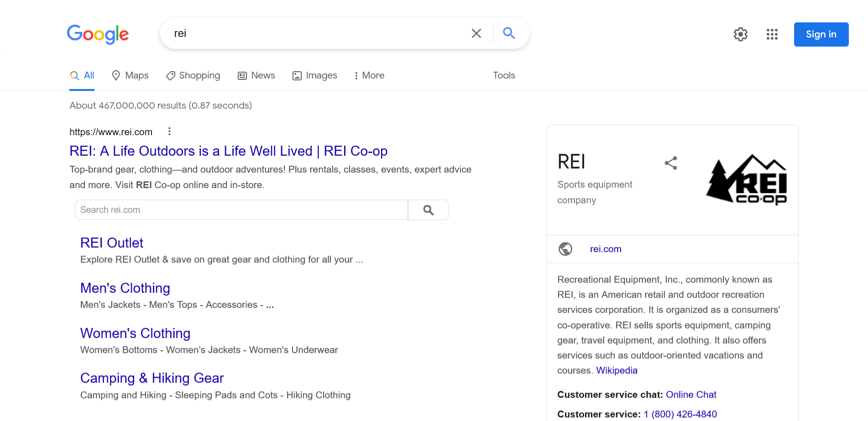The image size is (868, 421).
Task: Open the three-dot menu beside https://www.rei.com
Action: click(x=169, y=132)
